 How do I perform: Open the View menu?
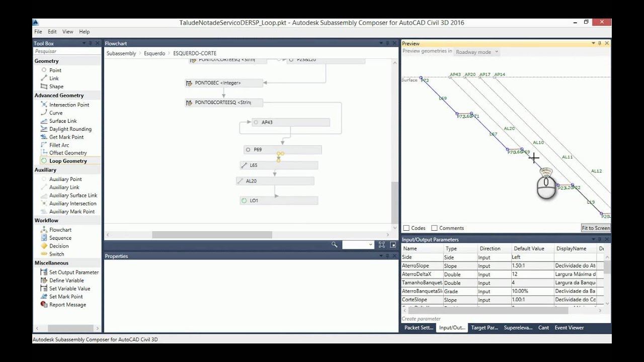(x=68, y=32)
